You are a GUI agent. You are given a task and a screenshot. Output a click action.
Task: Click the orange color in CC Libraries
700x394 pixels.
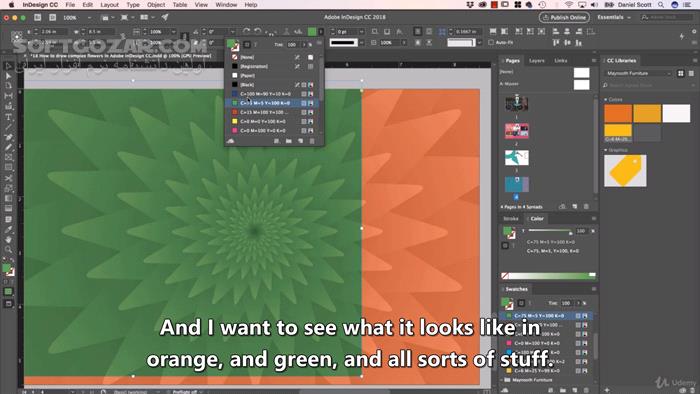point(618,113)
